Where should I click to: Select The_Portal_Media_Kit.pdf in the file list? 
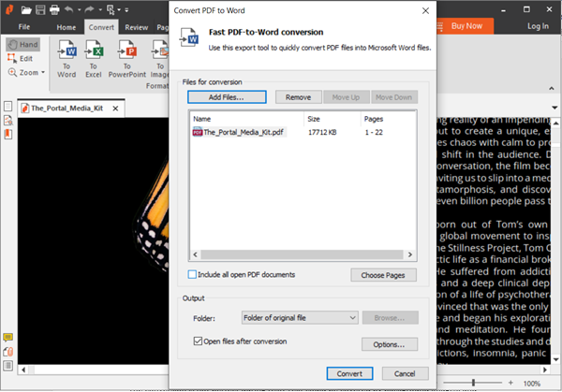(239, 132)
